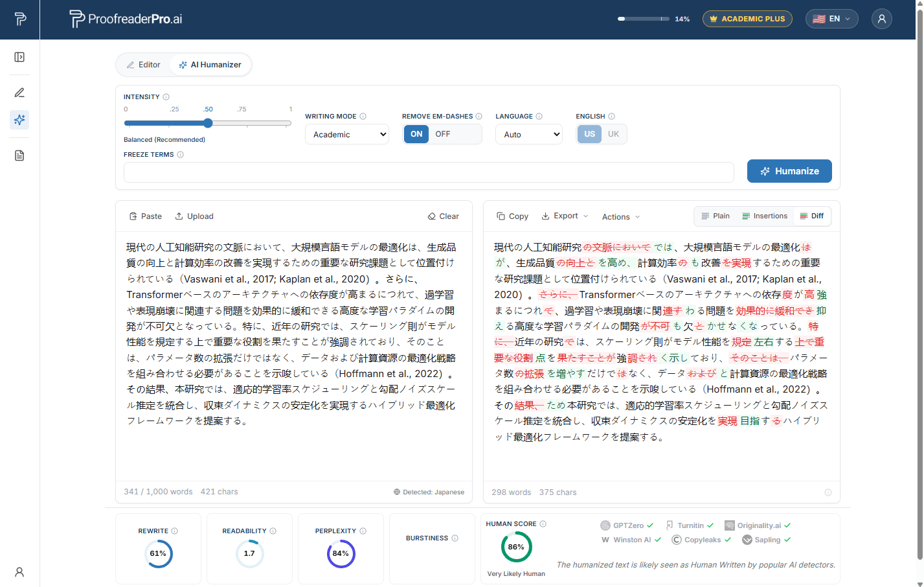Switch output view to Insertions
The width and height of the screenshot is (924, 587).
pyautogui.click(x=765, y=216)
